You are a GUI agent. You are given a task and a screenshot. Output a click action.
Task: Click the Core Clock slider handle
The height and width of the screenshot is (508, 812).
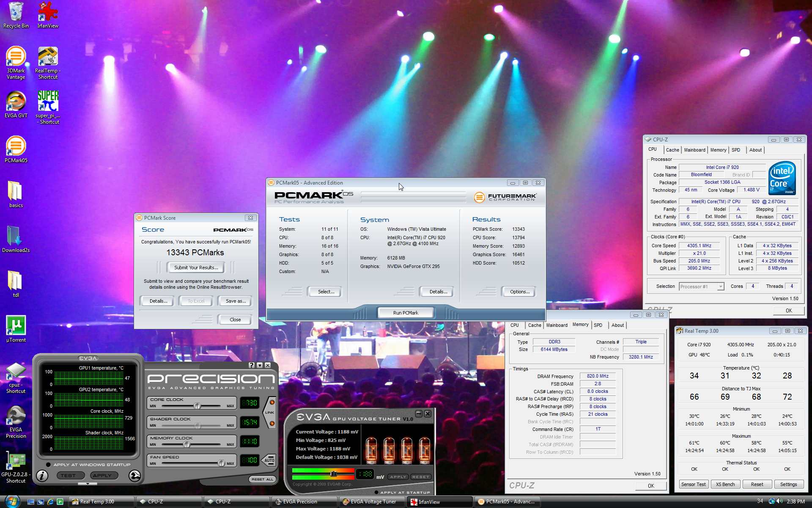click(197, 406)
